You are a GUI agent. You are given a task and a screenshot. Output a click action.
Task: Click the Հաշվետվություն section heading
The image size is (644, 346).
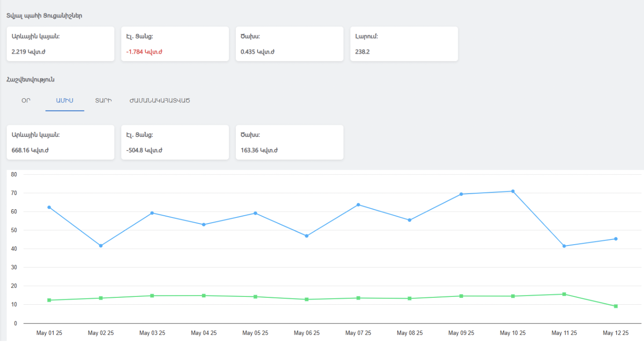tap(30, 79)
